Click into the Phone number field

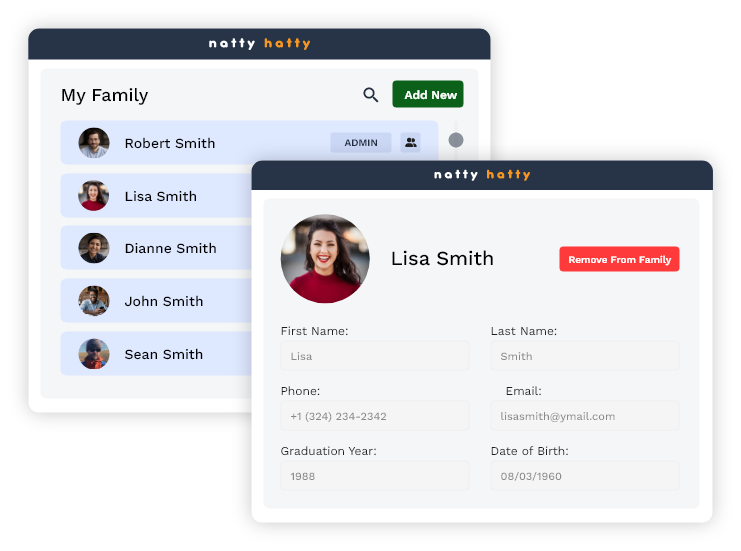(x=374, y=416)
